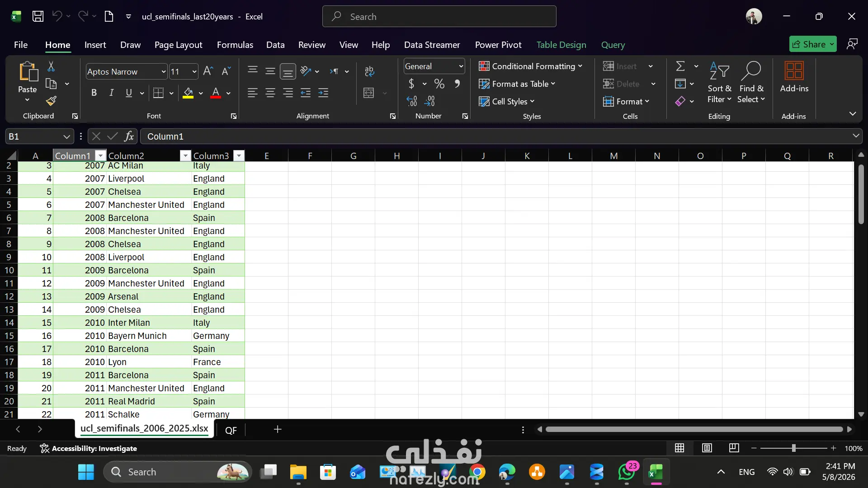Open Conditional Formatting menu

point(531,66)
